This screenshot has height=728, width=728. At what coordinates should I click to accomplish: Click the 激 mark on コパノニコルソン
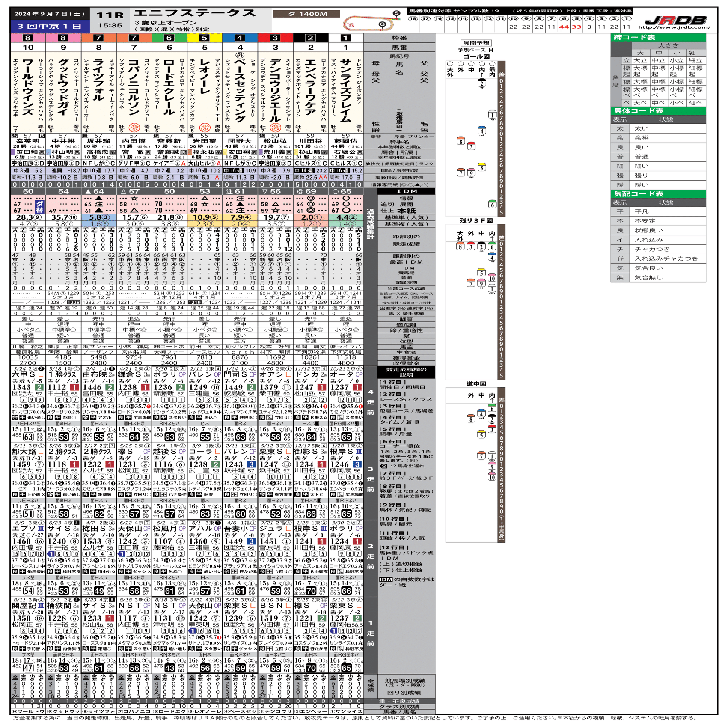(x=134, y=127)
